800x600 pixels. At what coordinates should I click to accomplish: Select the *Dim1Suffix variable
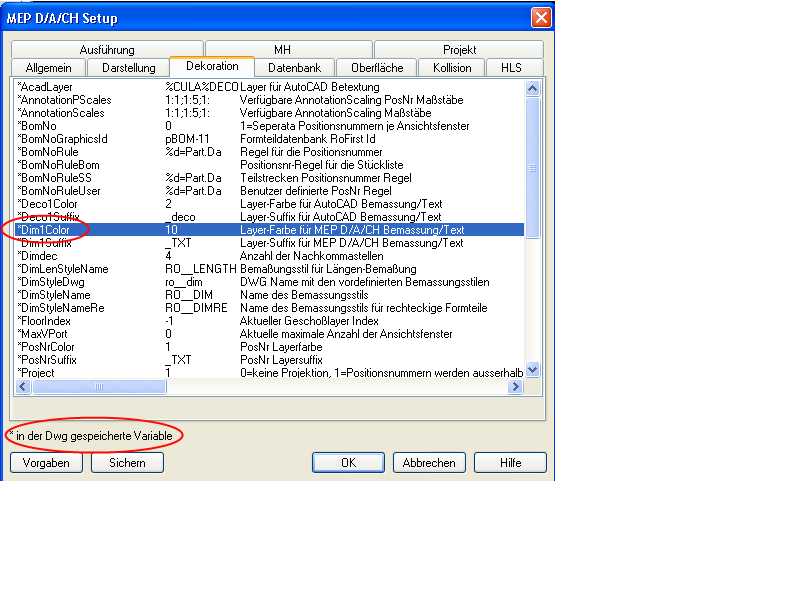(270, 243)
